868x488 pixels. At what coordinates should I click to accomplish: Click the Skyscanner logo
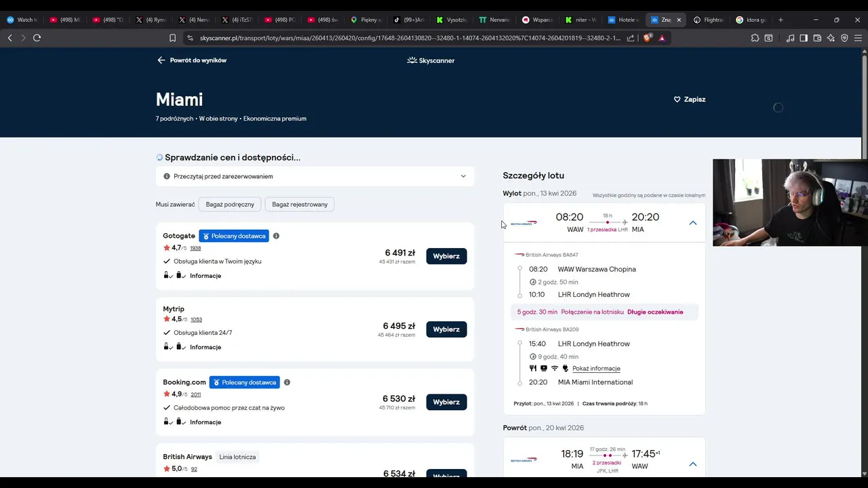click(x=431, y=60)
